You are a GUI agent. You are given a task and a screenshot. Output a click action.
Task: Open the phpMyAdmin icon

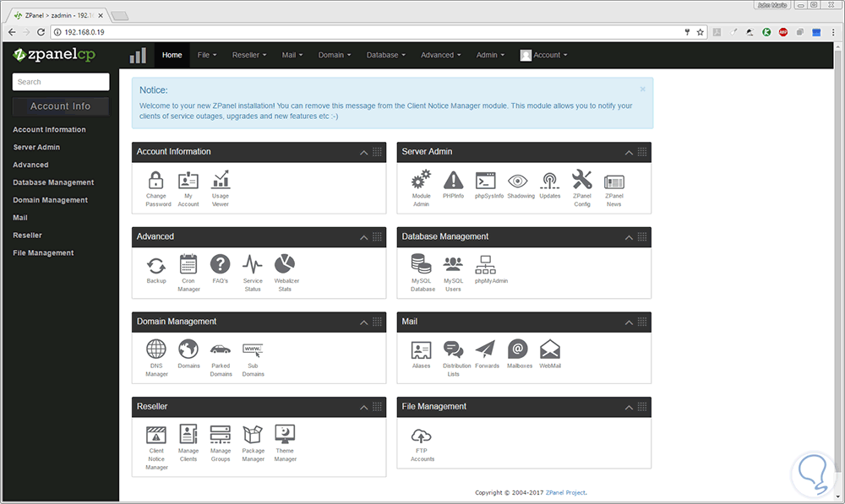(x=486, y=265)
